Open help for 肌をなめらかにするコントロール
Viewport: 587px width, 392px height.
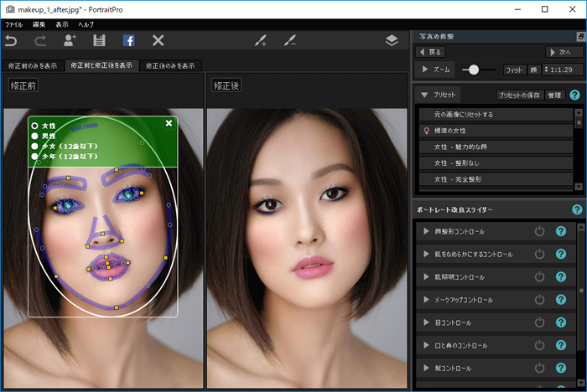pos(561,254)
